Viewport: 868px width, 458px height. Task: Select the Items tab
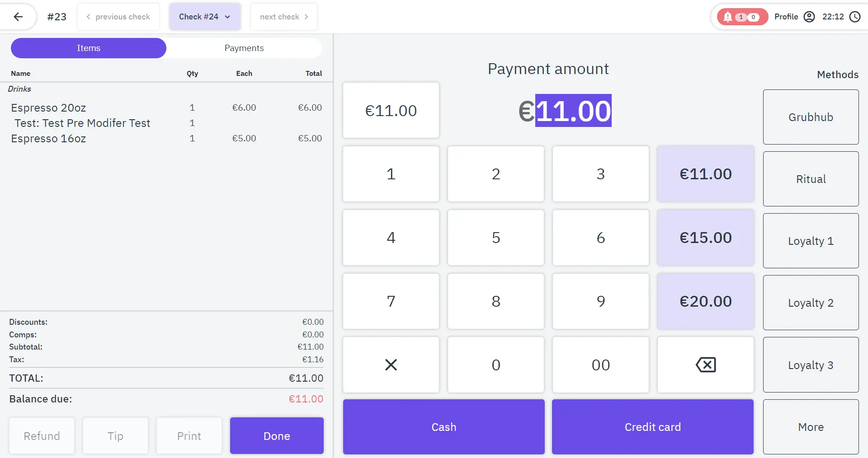click(89, 48)
